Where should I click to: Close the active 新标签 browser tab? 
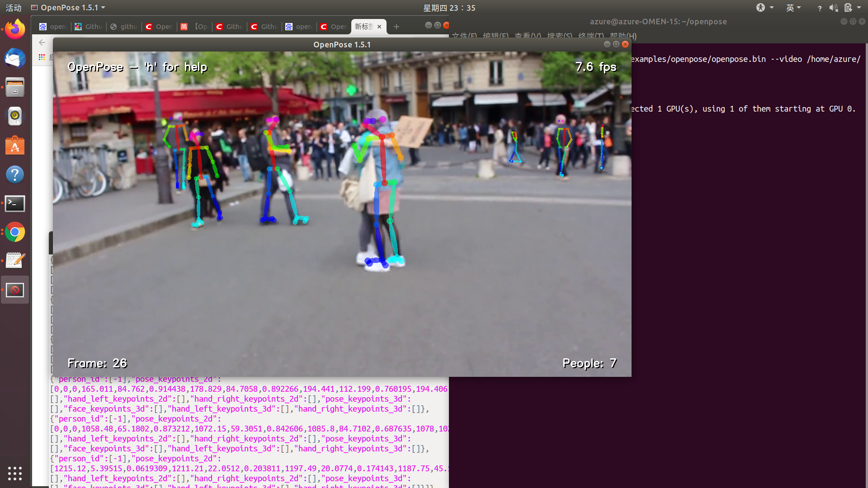point(379,27)
